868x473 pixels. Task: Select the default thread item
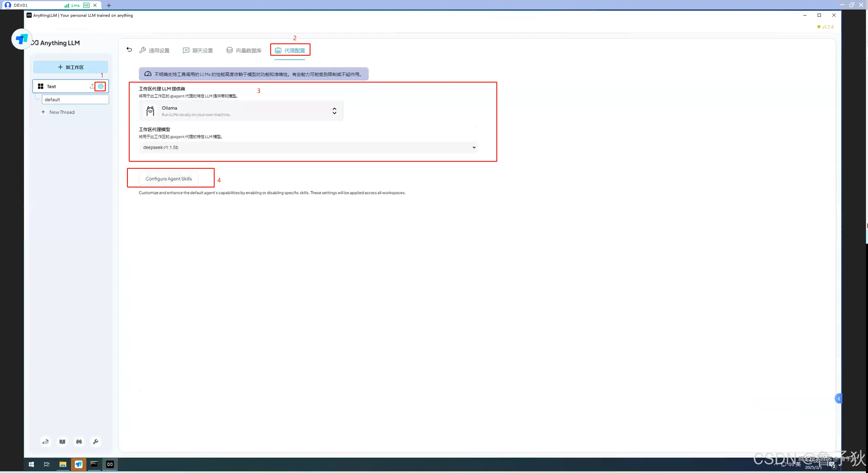pyautogui.click(x=75, y=100)
